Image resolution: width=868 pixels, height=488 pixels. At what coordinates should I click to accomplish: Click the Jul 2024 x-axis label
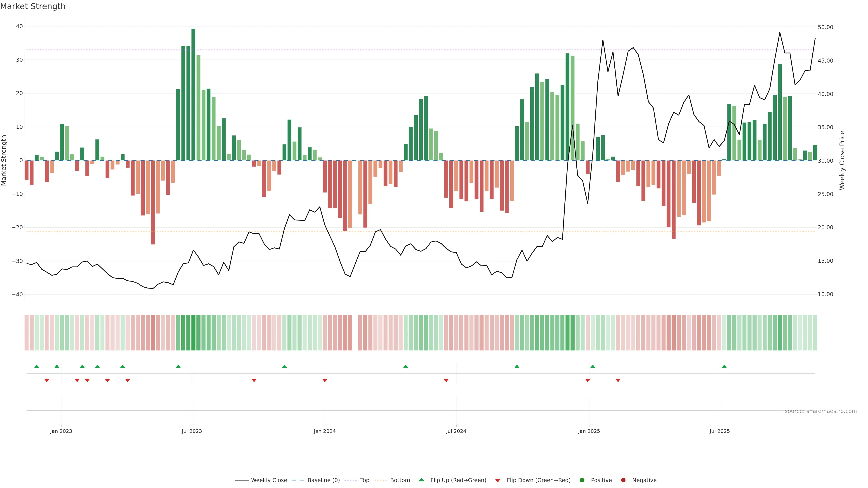tap(456, 431)
